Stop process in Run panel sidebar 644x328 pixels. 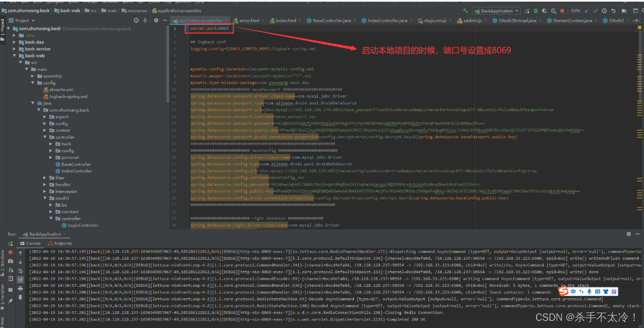pos(10,252)
